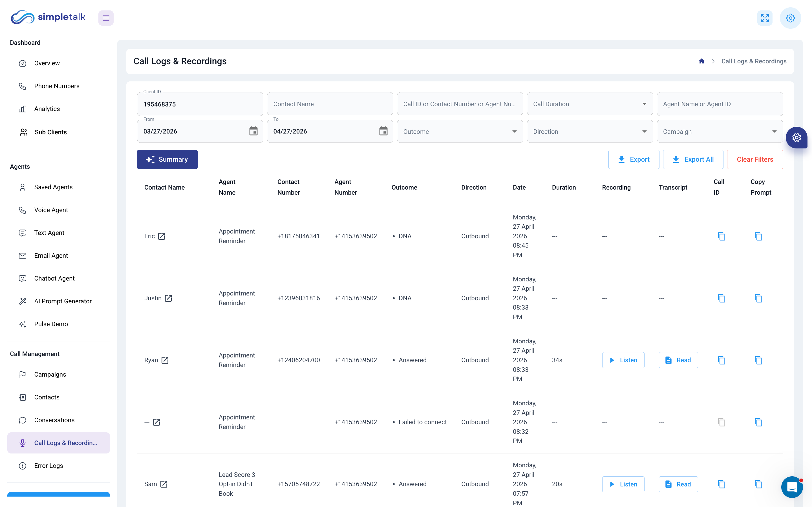The height and width of the screenshot is (507, 812).
Task: Open the settings gear at top right
Action: click(x=790, y=18)
